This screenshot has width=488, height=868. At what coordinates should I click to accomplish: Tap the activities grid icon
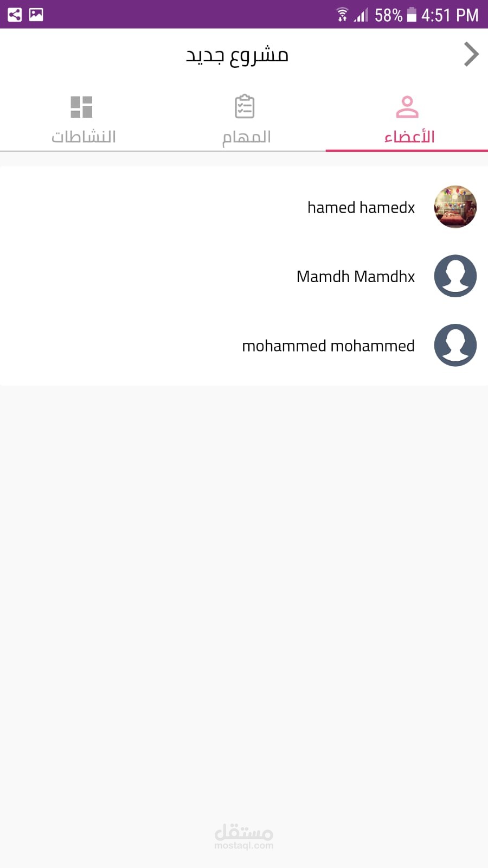pyautogui.click(x=82, y=107)
